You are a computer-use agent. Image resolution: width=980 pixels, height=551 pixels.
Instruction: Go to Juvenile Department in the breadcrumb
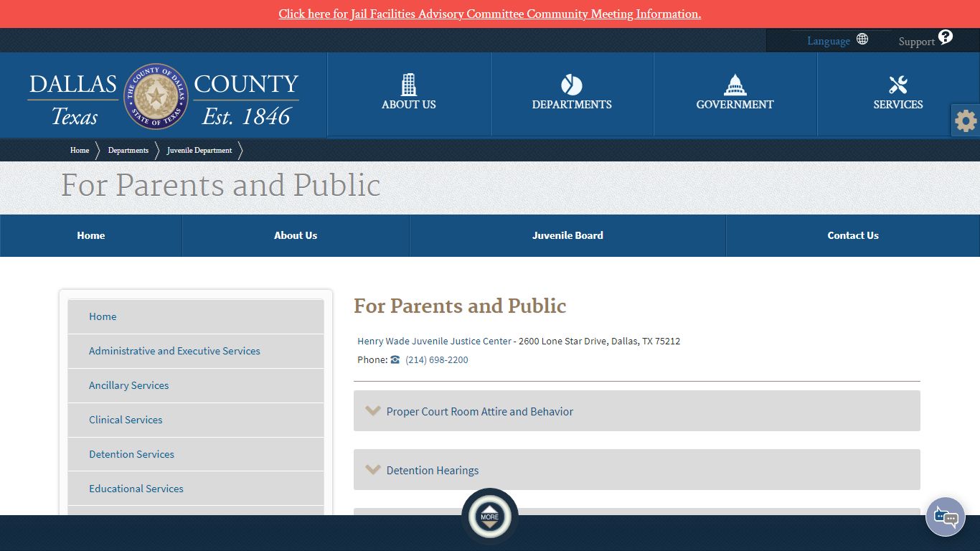(x=199, y=150)
